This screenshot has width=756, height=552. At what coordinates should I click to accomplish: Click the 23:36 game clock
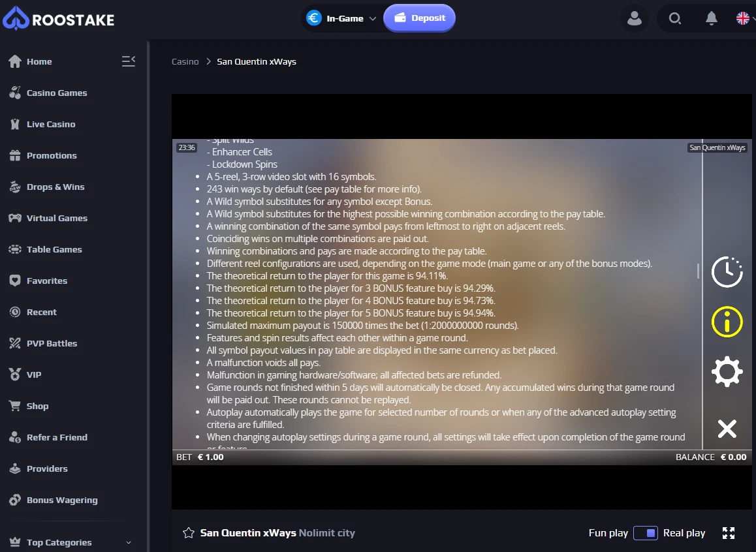tap(187, 147)
